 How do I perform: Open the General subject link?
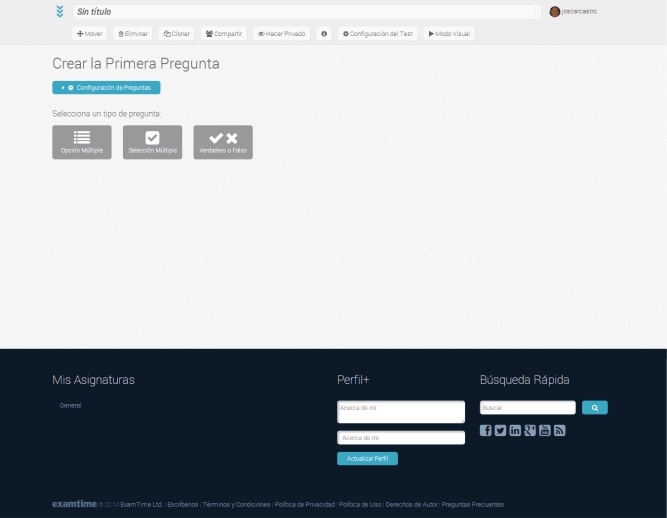tap(70, 405)
